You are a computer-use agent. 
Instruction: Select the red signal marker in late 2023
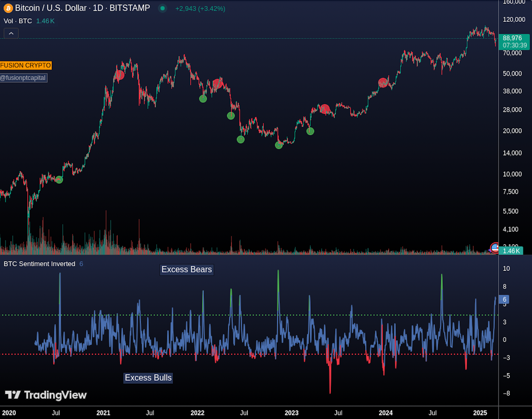(x=383, y=83)
